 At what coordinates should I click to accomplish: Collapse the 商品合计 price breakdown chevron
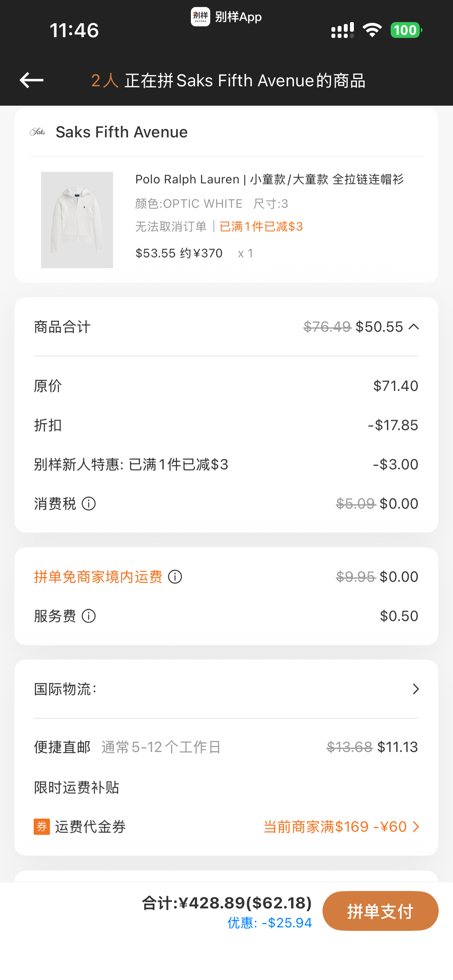[414, 327]
